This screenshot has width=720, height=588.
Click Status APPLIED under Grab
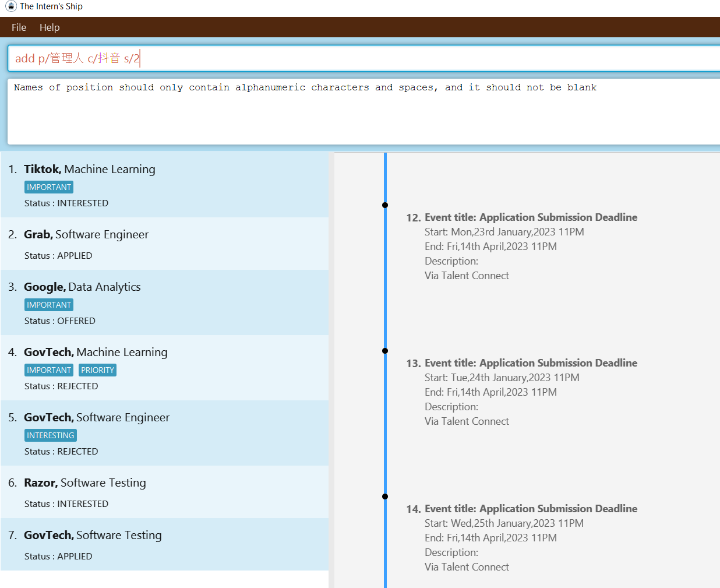(x=58, y=256)
